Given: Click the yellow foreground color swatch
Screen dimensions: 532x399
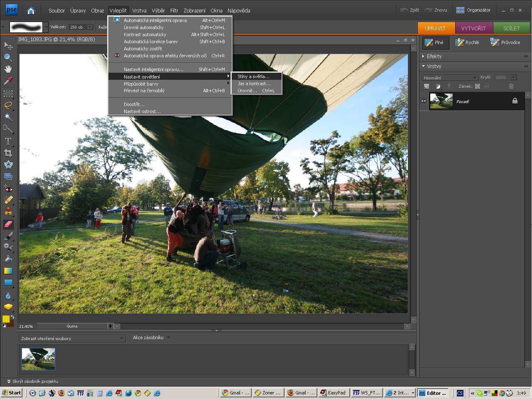Looking at the screenshot, I should coord(6,319).
